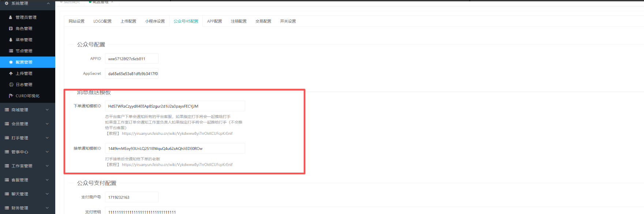Switch to the 网站设置 tab
The width and height of the screenshot is (644, 214).
pos(76,21)
